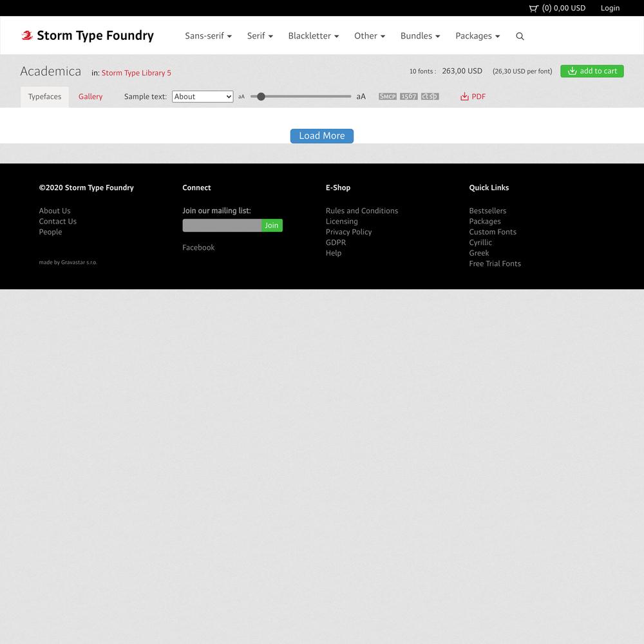The height and width of the screenshot is (644, 644).
Task: Open the GDPR footer link
Action: [x=336, y=242]
